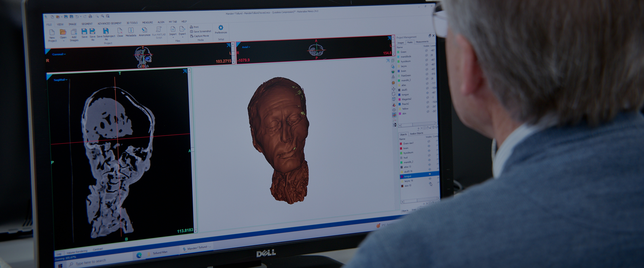Click the cube view icon in the 3D toolbar

pyautogui.click(x=394, y=99)
